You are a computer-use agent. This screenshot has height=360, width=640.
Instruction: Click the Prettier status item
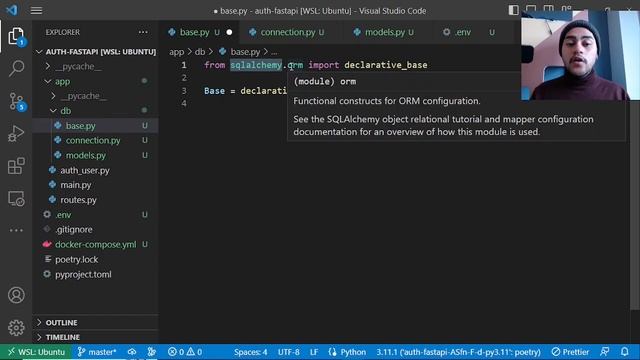point(570,352)
